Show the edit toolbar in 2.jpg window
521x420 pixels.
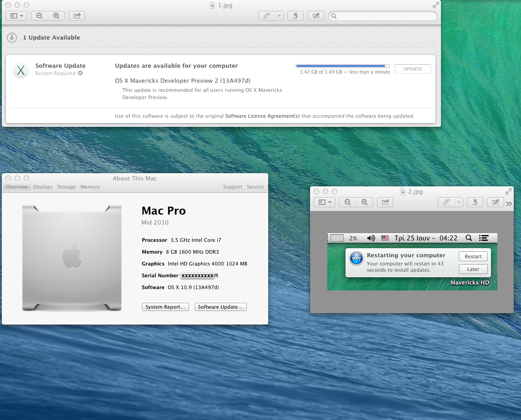click(x=496, y=202)
